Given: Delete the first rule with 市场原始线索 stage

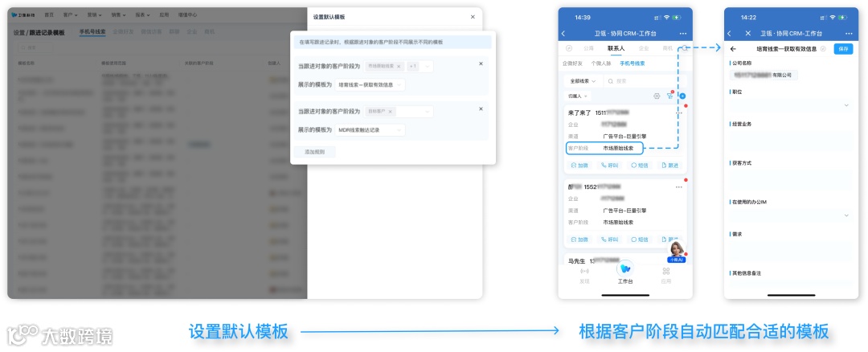Looking at the screenshot, I should tap(481, 63).
